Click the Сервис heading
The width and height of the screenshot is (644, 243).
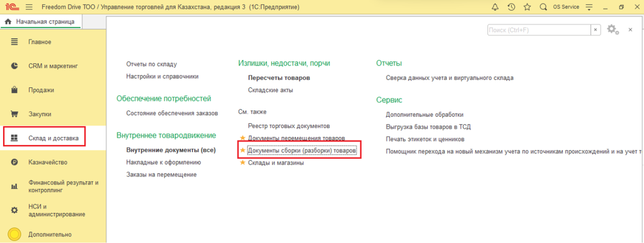[389, 100]
